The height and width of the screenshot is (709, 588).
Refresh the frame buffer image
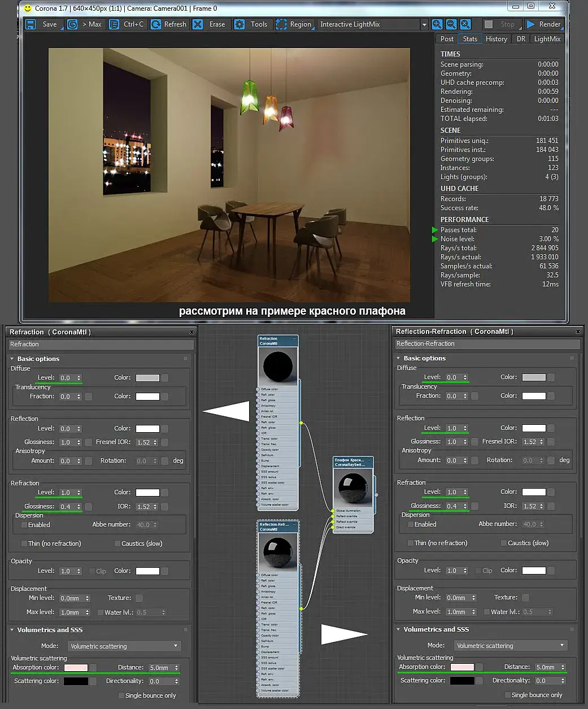[168, 24]
